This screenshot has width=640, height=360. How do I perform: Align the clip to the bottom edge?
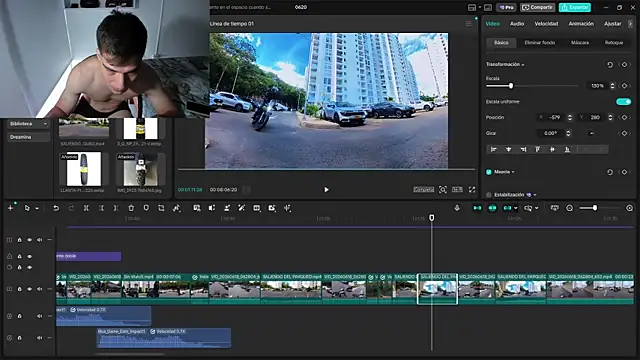pos(567,149)
